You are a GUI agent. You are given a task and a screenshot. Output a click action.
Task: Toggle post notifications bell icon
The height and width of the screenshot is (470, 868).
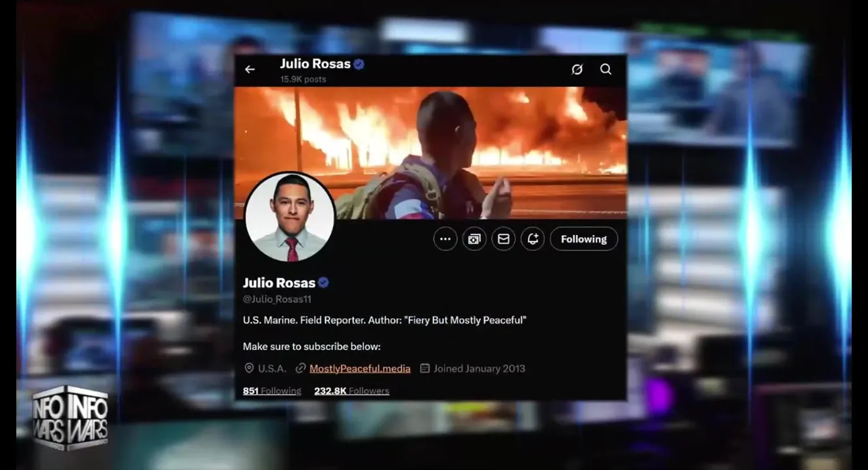coord(532,239)
